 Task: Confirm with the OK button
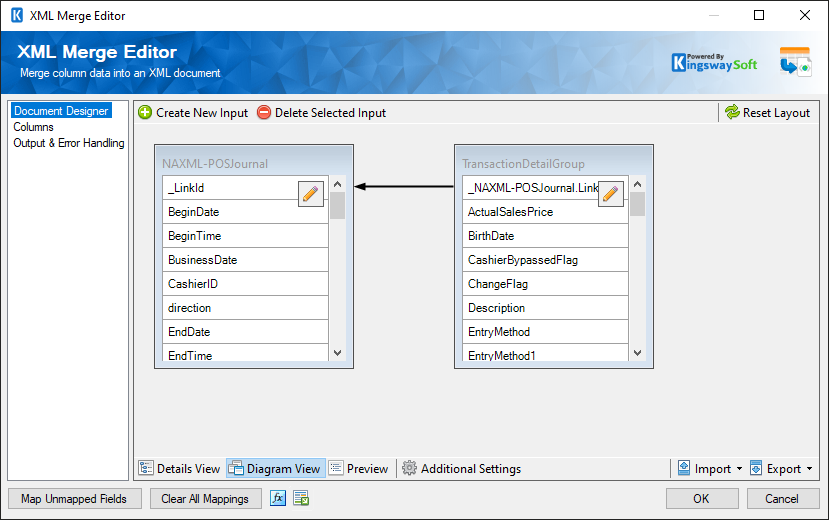click(702, 499)
